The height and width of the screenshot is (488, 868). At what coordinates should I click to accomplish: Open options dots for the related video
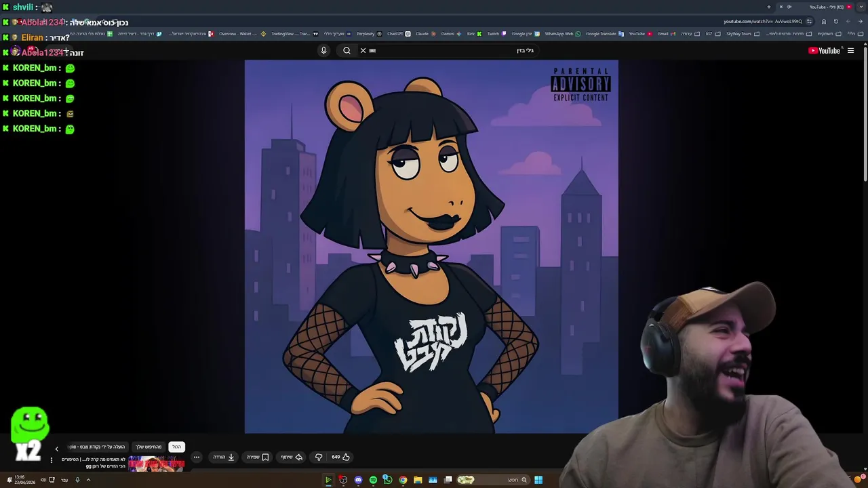point(52,460)
